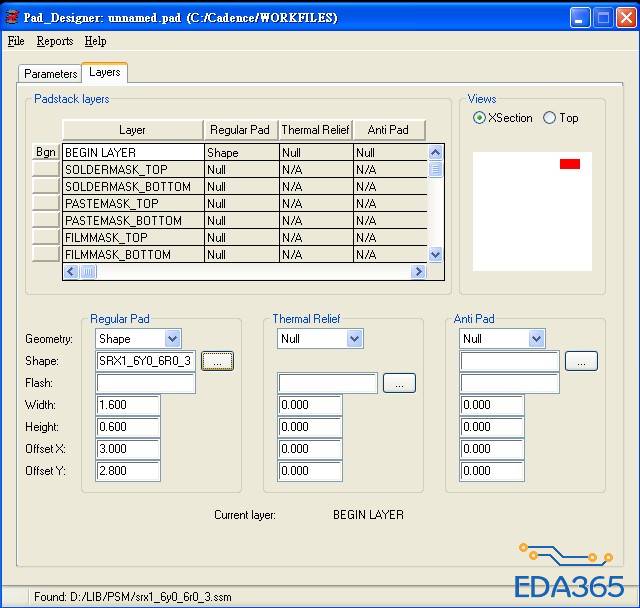Image resolution: width=640 pixels, height=608 pixels.
Task: Click the Regular Pad Flash field
Action: 146,383
